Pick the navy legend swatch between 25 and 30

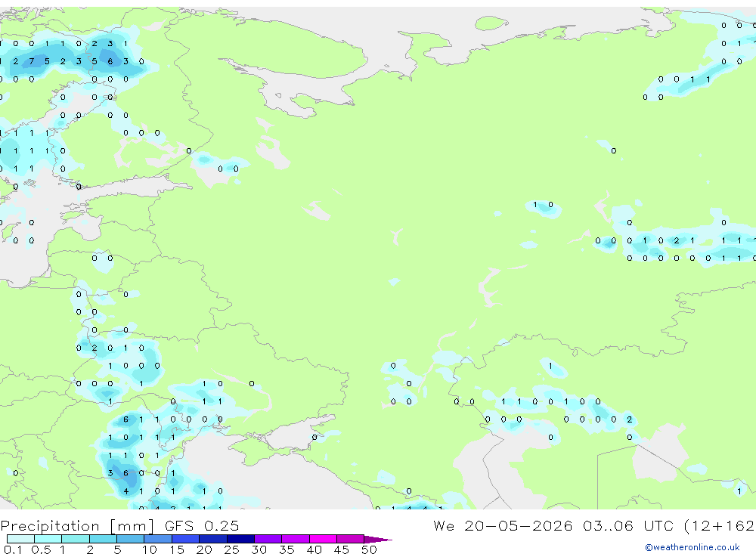[240, 539]
